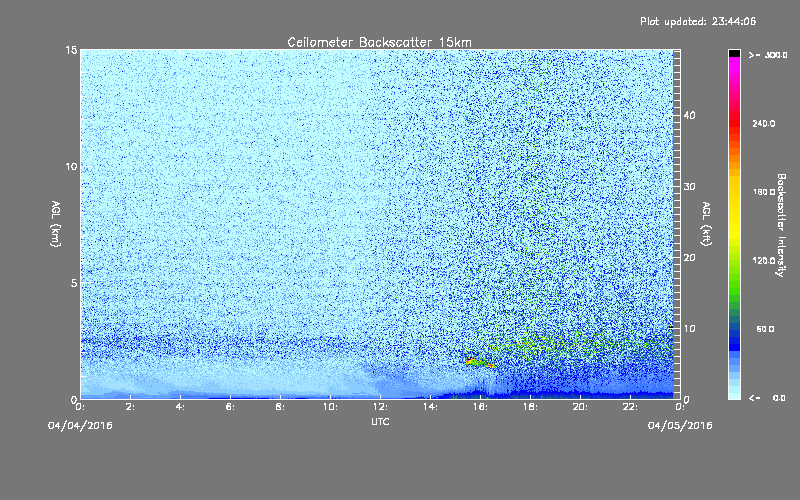Screen dimensions: 800x500
Task: Click the 'AGL (kft)' right axis label
Action: pyautogui.click(x=706, y=224)
